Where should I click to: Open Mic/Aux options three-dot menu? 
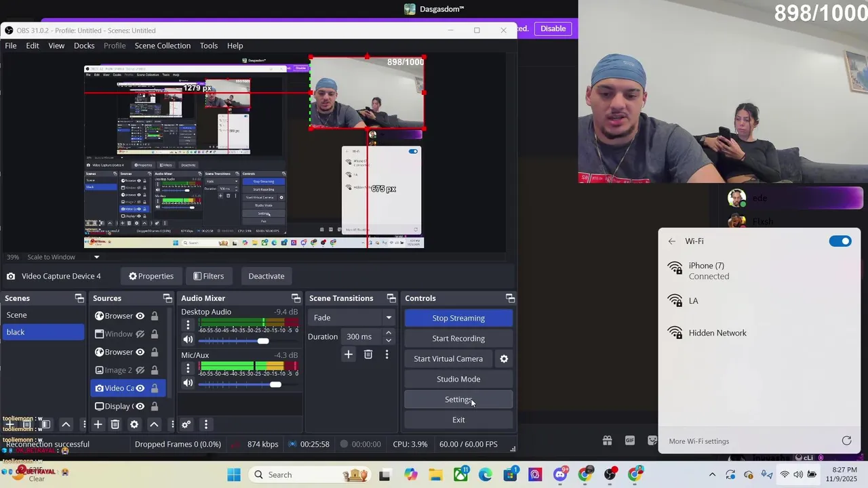(x=188, y=368)
